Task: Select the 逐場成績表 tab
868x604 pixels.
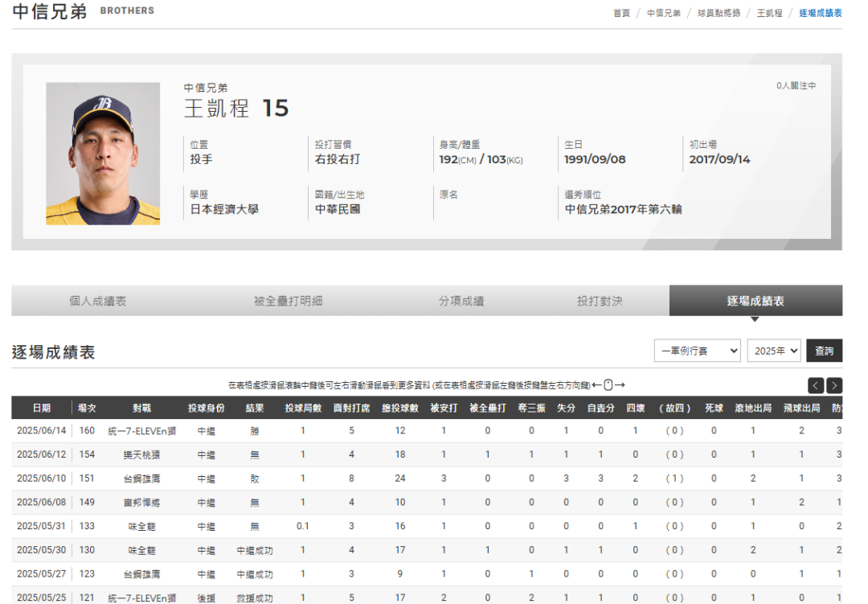Action: click(x=755, y=301)
